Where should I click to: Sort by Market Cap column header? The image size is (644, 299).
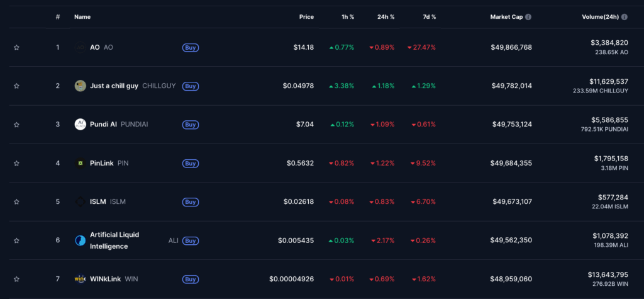(506, 17)
